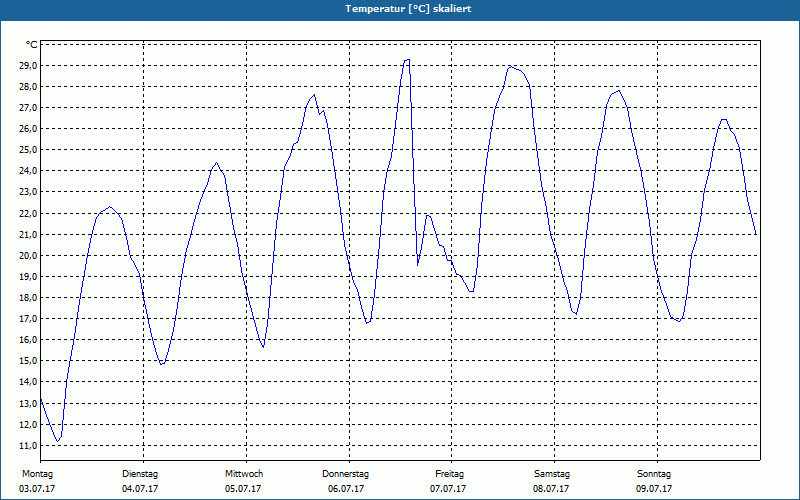This screenshot has width=800, height=500.
Task: Click the date 09.07.17
Action: point(654,489)
